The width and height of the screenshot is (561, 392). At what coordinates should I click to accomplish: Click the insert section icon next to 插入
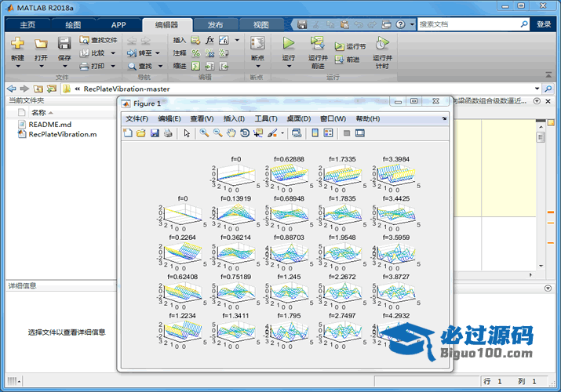click(195, 40)
